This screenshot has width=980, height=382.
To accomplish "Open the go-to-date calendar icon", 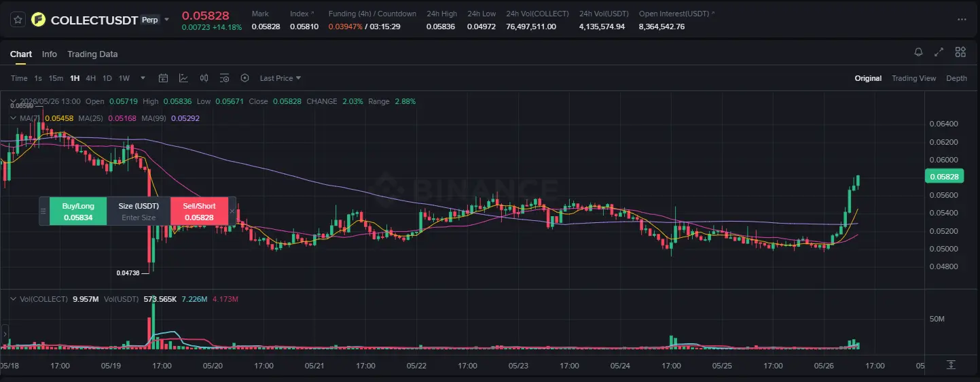I will coord(163,78).
